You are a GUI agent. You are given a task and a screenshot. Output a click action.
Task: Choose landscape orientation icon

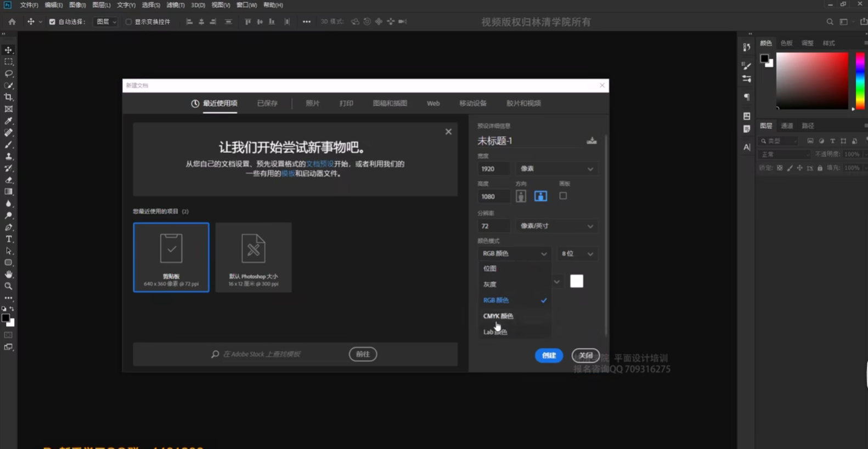(x=540, y=196)
